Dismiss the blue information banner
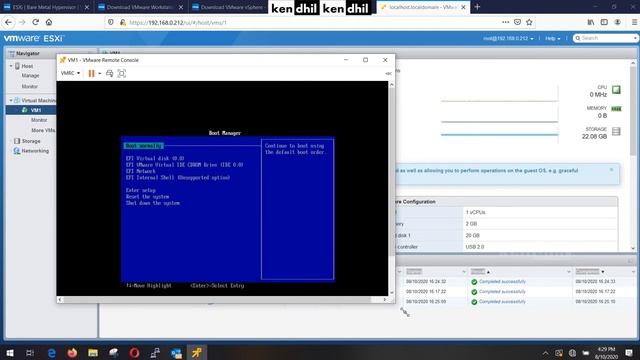640x360 pixels. click(x=611, y=170)
